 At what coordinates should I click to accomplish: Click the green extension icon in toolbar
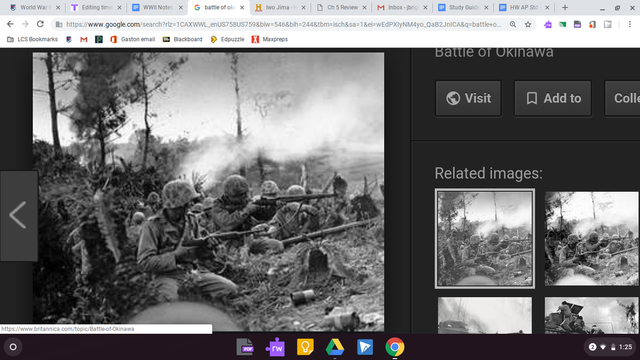tap(562, 24)
